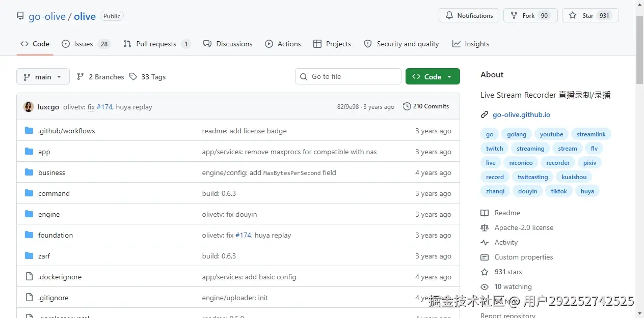This screenshot has width=644, height=318.
Task: Open the main branch dropdown
Action: coord(43,77)
